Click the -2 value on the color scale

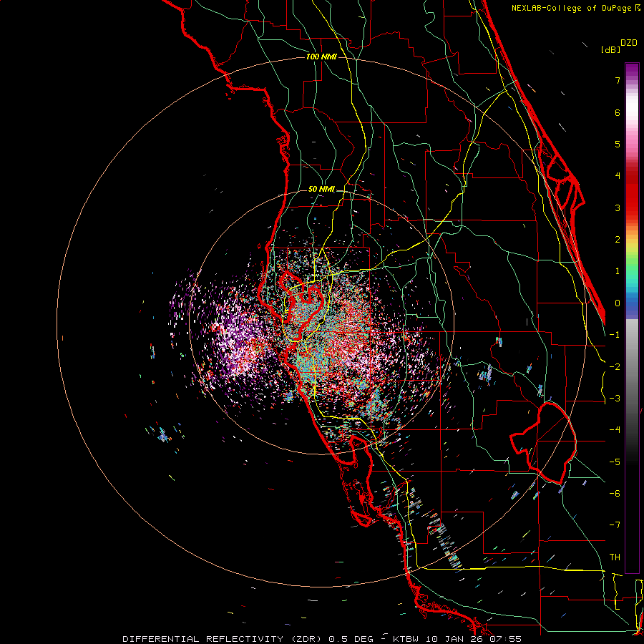(x=615, y=367)
